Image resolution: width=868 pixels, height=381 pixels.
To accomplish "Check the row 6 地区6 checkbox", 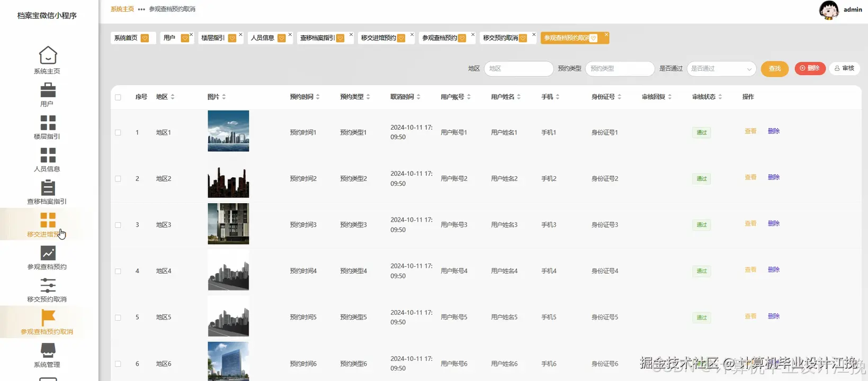I will coord(118,364).
